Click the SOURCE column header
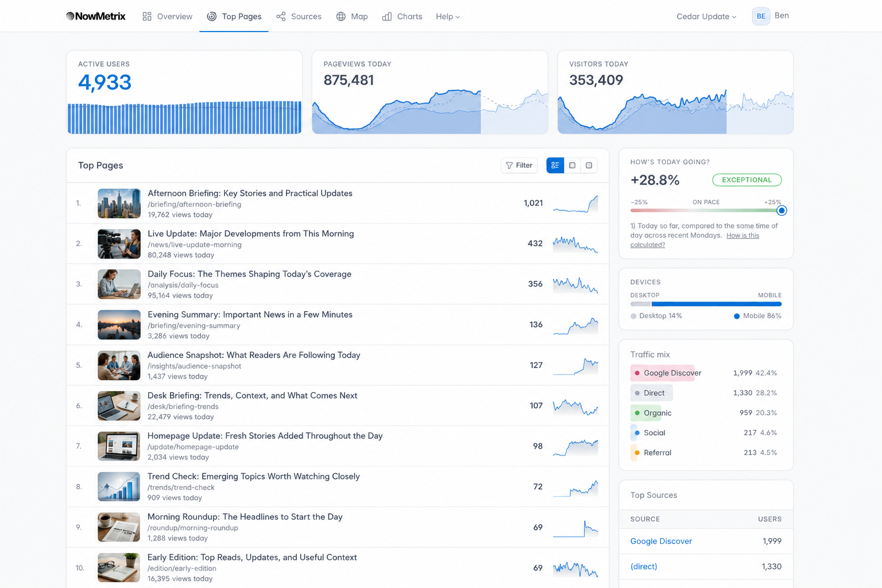882x588 pixels. [645, 519]
